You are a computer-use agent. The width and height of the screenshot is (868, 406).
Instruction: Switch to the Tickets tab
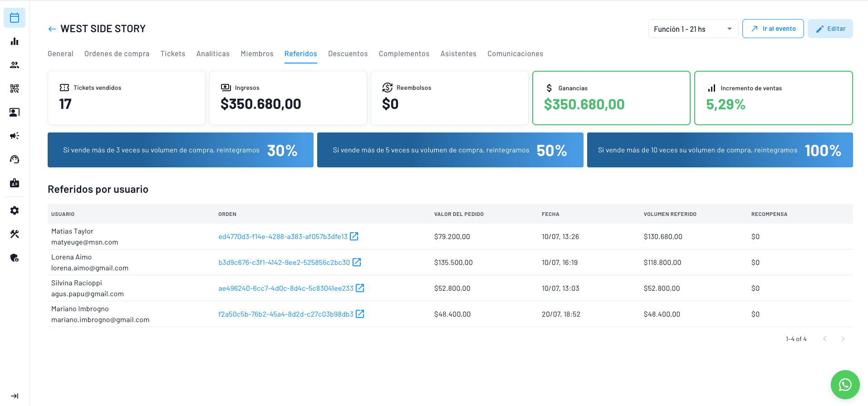(173, 54)
